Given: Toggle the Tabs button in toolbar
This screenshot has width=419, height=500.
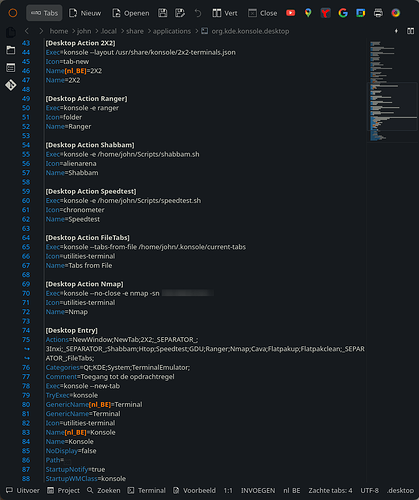Looking at the screenshot, I should point(44,13).
